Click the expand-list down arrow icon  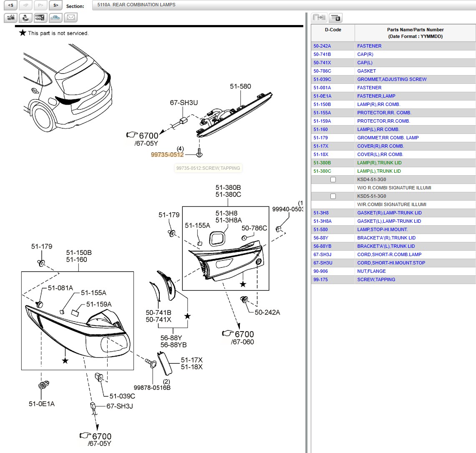(335, 18)
